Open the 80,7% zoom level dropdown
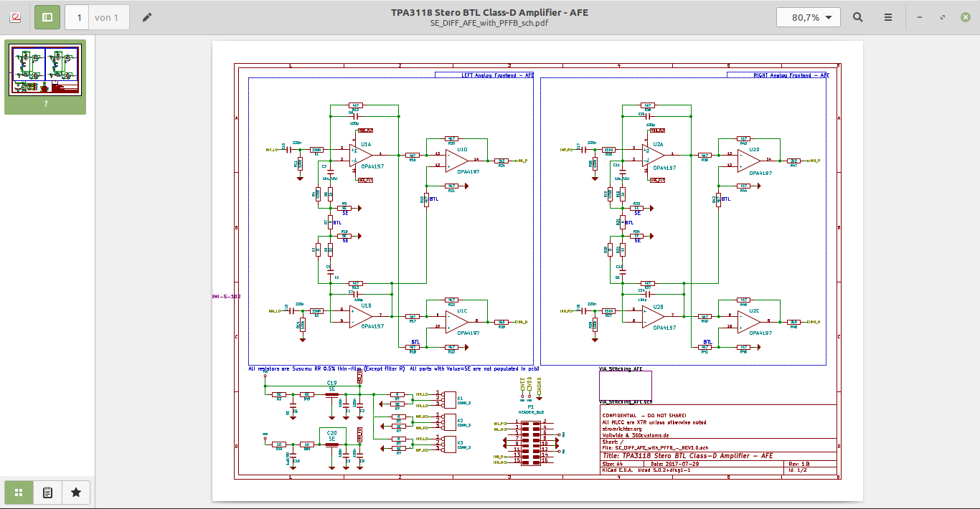This screenshot has height=509, width=980. pos(808,17)
